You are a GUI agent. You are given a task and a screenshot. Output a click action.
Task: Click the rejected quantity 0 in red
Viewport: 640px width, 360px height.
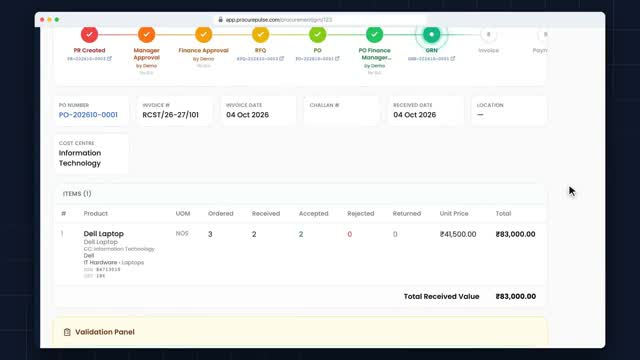349,234
